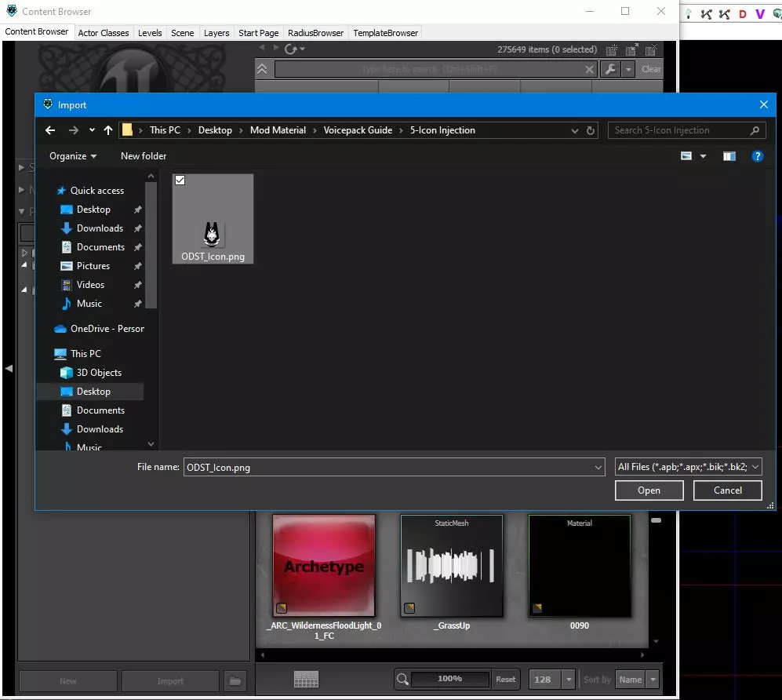Viewport: 782px width, 700px height.
Task: Click the wrench settings icon in Content Browser
Action: coord(611,69)
